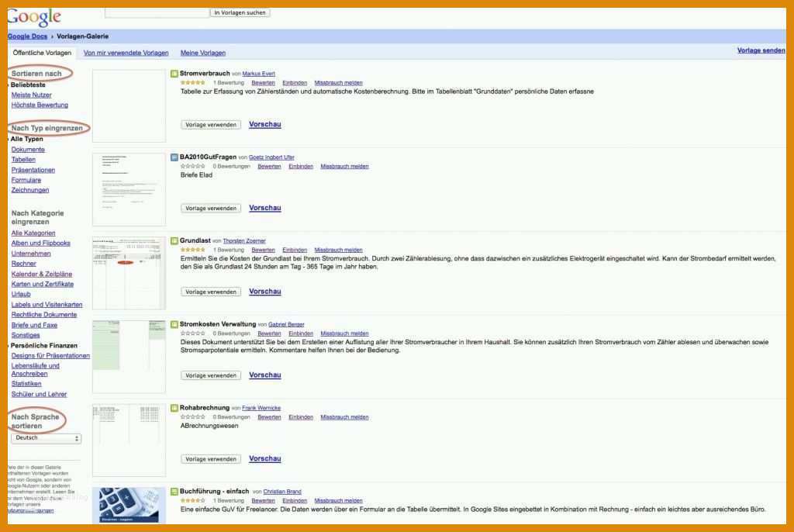Click document icon beside BA2010GutFragen title
This screenshot has width=794, height=532.
point(174,157)
